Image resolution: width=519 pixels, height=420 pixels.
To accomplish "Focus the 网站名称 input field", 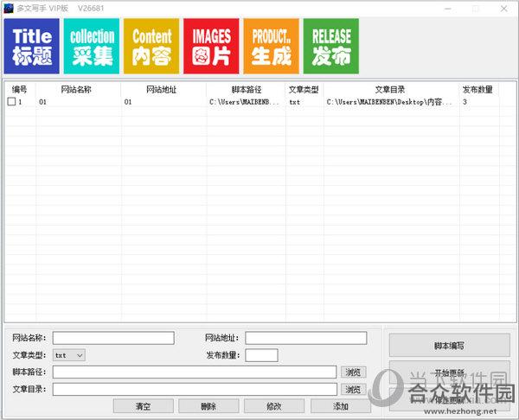I will (113, 338).
